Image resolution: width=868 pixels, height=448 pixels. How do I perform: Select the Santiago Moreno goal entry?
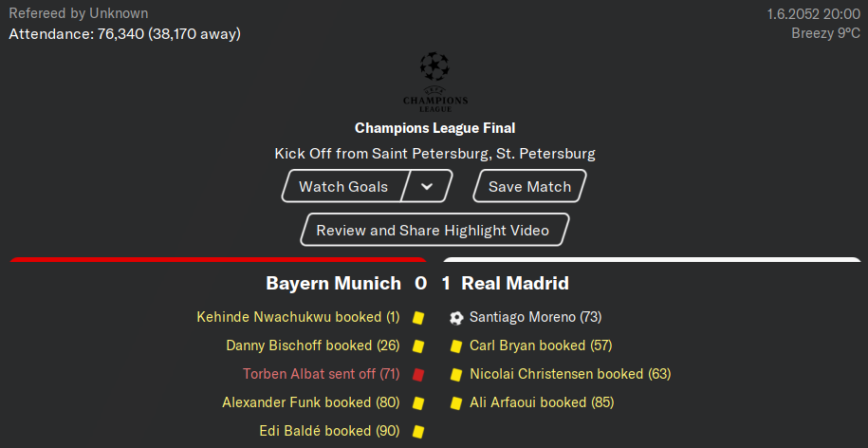pyautogui.click(x=535, y=317)
